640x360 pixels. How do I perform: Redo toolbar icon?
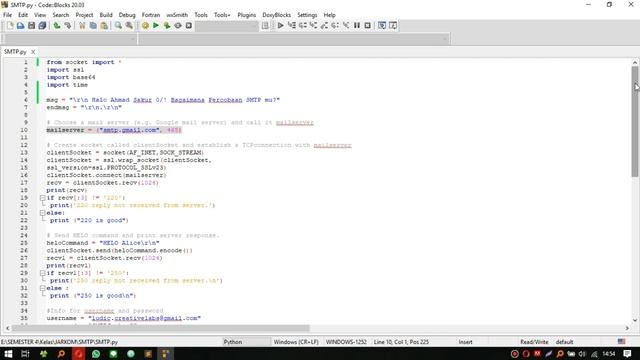[68, 25]
